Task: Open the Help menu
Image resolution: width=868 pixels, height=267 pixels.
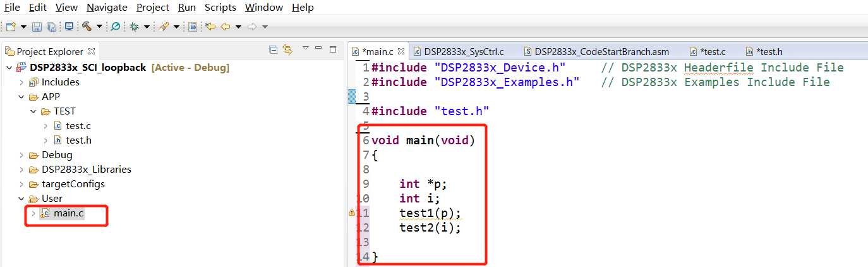Action: [x=303, y=8]
